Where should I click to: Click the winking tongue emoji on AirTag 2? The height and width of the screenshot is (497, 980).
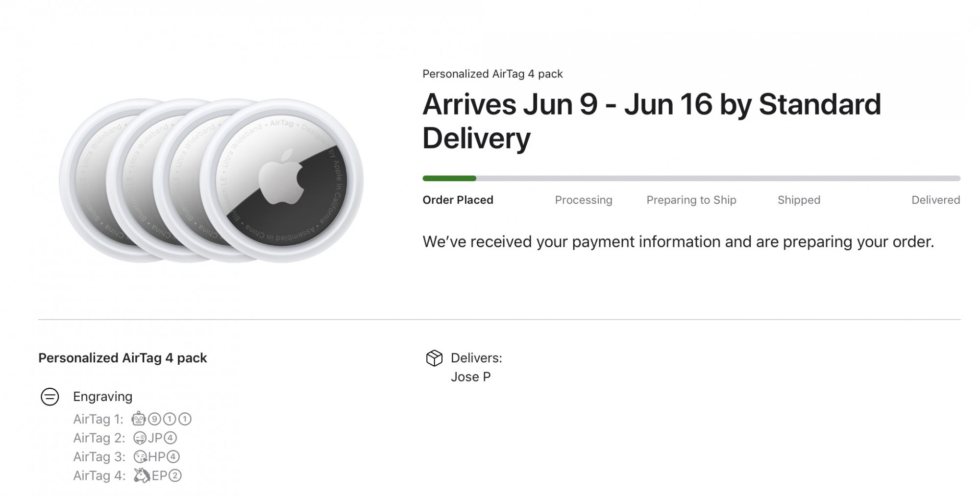[140, 438]
